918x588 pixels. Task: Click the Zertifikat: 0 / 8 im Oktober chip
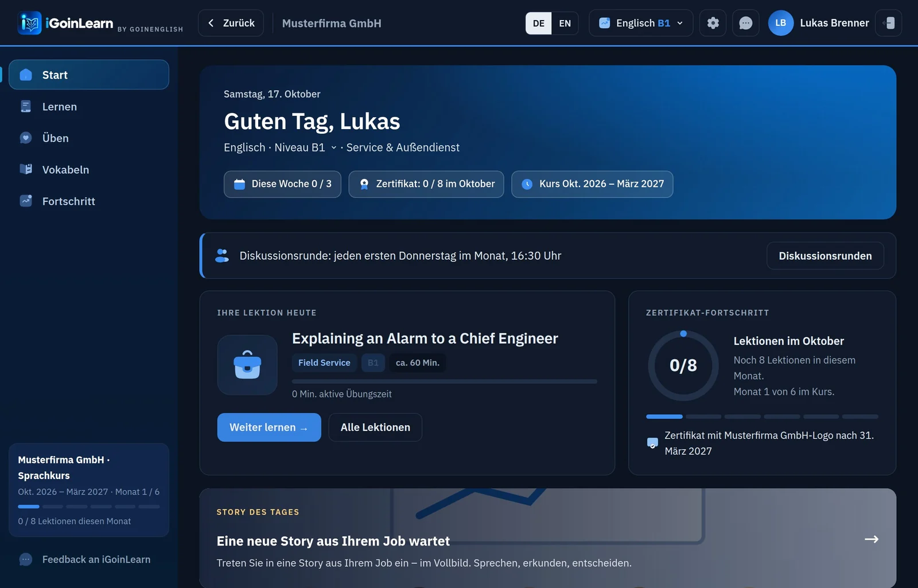click(426, 184)
